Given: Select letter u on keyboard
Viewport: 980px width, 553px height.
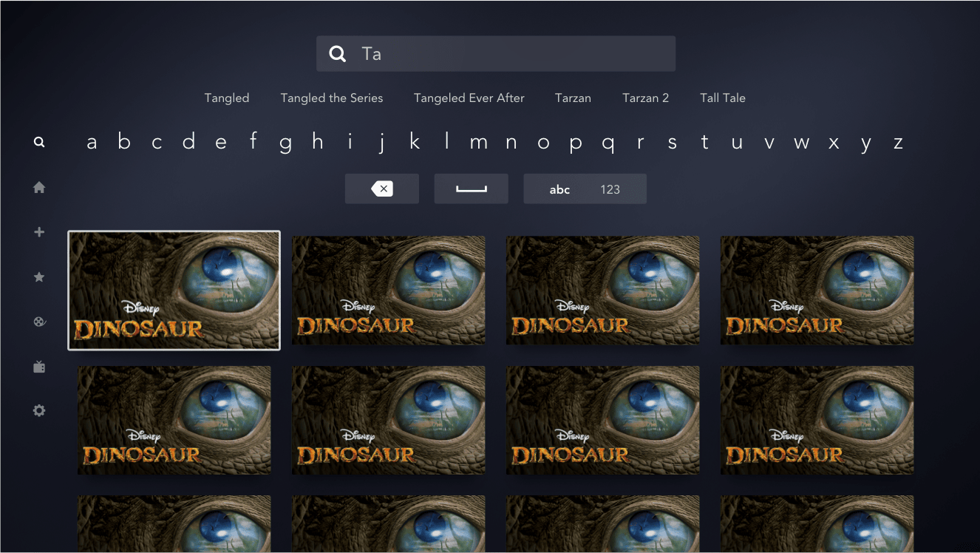Looking at the screenshot, I should tap(737, 143).
